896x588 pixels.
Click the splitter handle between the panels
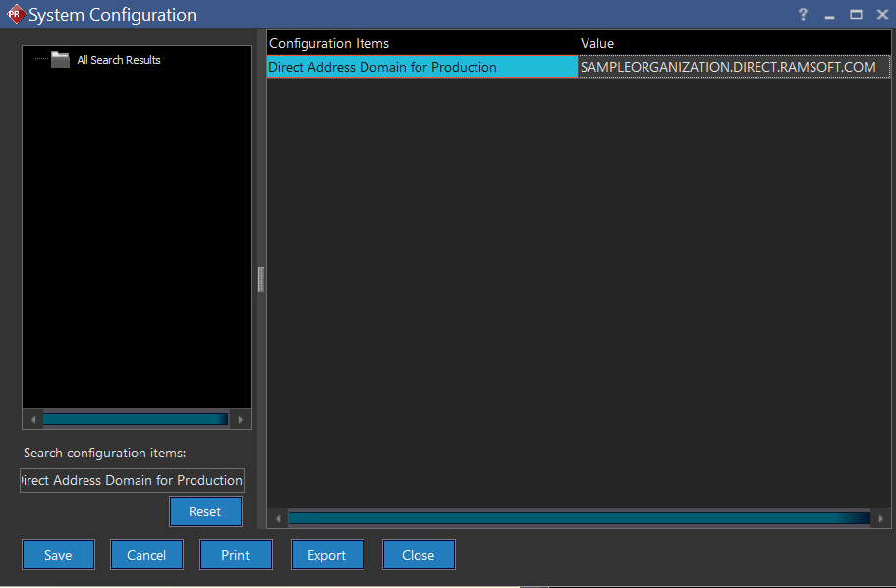click(x=261, y=279)
